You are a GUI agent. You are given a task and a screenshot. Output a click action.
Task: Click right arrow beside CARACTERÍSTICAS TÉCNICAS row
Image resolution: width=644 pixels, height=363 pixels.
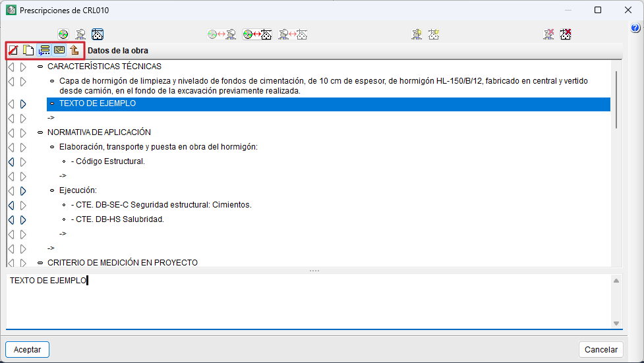(x=23, y=67)
